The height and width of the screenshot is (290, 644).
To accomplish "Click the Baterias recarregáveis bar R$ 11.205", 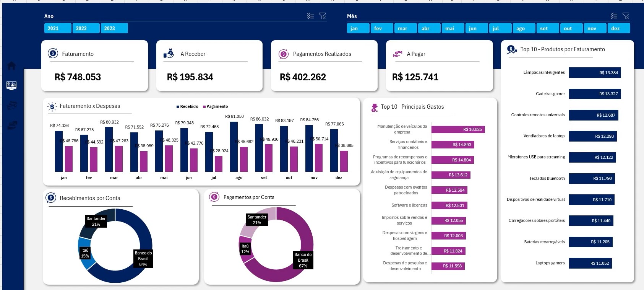I will click(x=591, y=242).
